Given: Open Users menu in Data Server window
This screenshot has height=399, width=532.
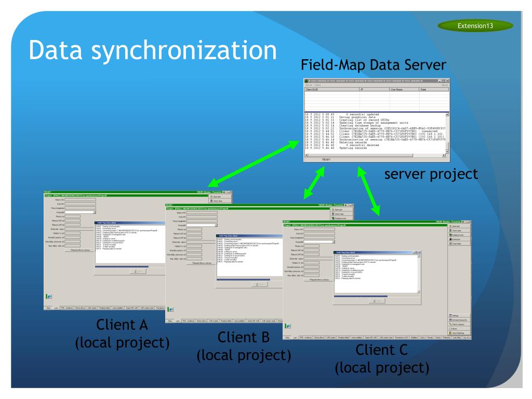Looking at the screenshot, I should (317, 85).
